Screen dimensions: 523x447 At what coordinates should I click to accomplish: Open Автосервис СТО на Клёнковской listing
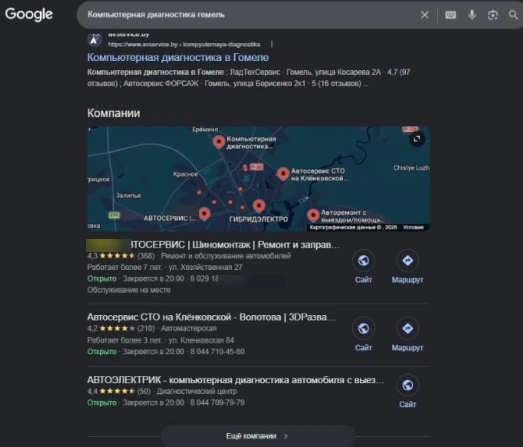[x=211, y=317]
